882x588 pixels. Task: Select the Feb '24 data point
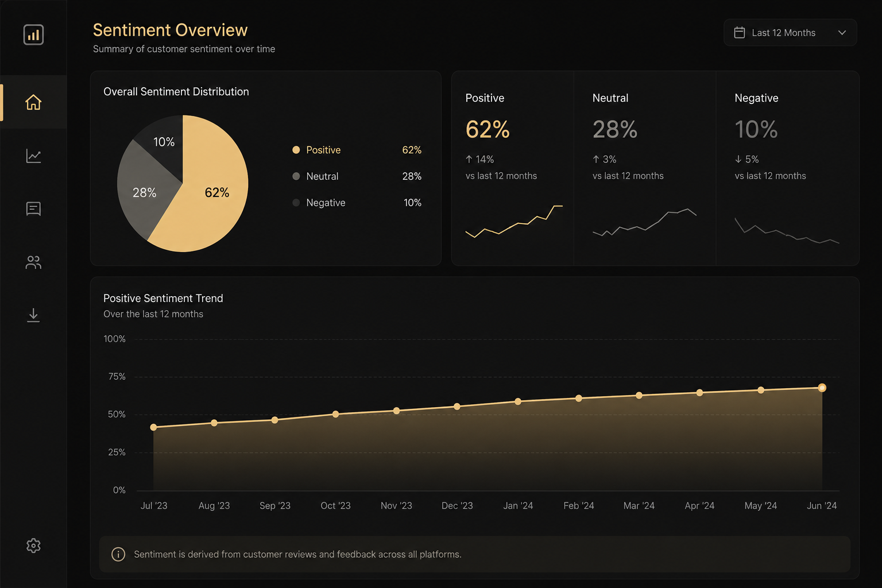(x=579, y=399)
